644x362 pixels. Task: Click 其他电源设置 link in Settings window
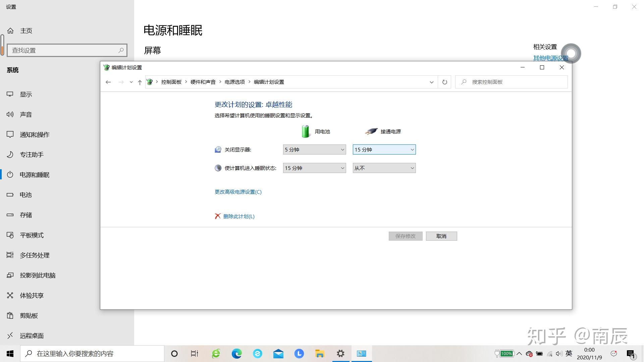550,58
